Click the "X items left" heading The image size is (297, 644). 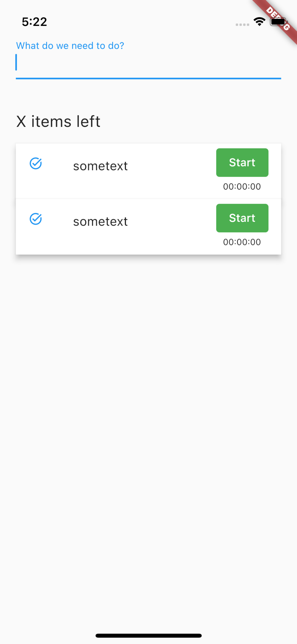58,121
